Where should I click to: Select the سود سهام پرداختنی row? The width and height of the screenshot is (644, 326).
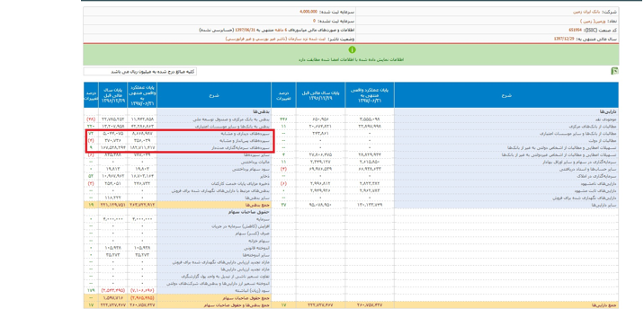click(x=177, y=169)
